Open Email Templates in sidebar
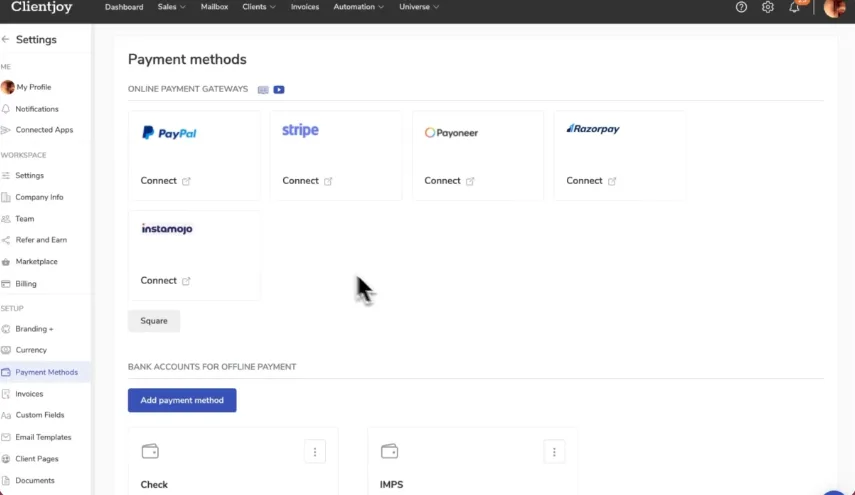Screen dimensions: 855x495 point(43,437)
